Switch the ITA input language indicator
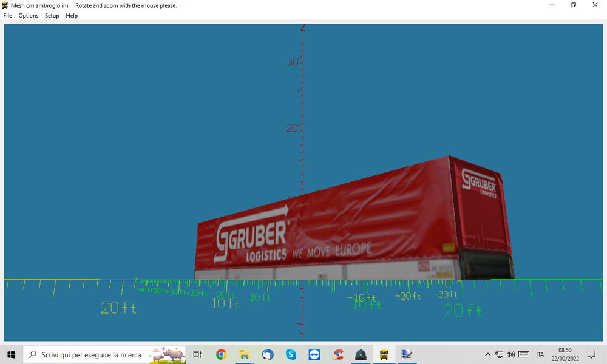 tap(540, 354)
